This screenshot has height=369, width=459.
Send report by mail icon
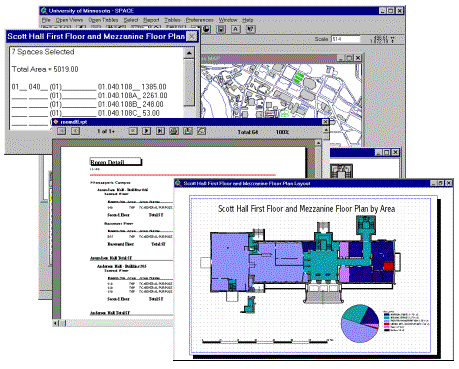coord(201,131)
